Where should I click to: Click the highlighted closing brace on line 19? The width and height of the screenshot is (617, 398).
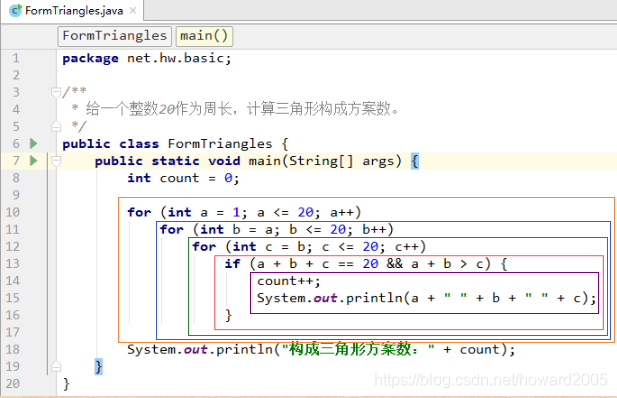tap(98, 367)
